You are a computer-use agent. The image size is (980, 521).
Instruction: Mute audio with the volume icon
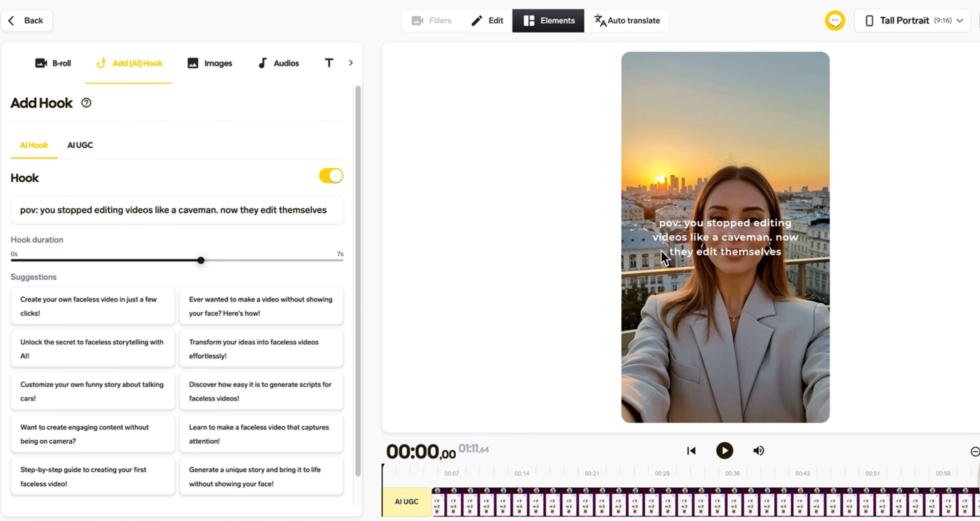(758, 450)
